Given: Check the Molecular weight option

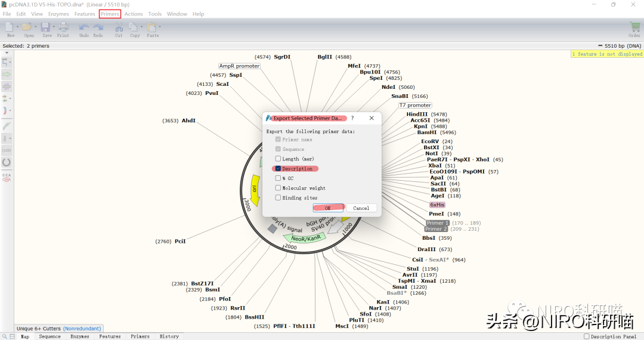Looking at the screenshot, I should click(x=278, y=188).
